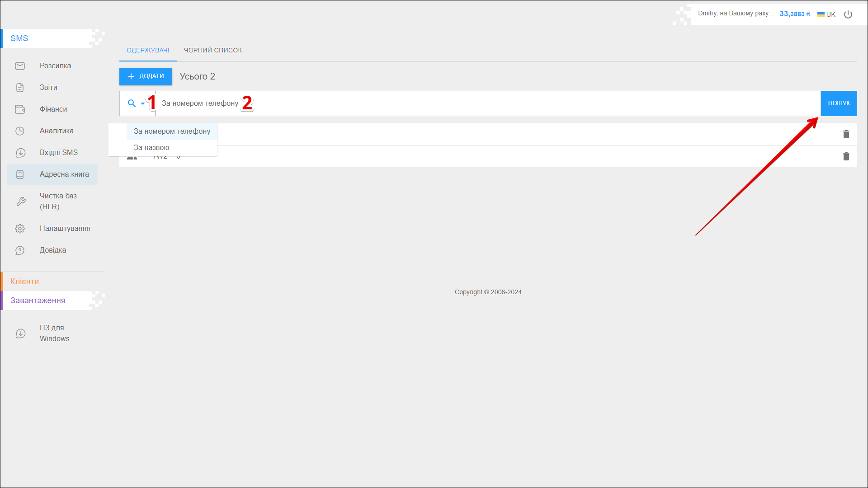Delete the first recipient group with the trash icon
The width and height of the screenshot is (868, 488).
(846, 134)
